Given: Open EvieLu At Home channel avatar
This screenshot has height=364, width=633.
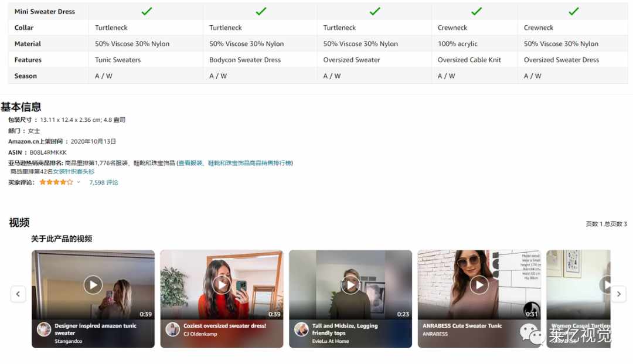Looking at the screenshot, I should 302,329.
